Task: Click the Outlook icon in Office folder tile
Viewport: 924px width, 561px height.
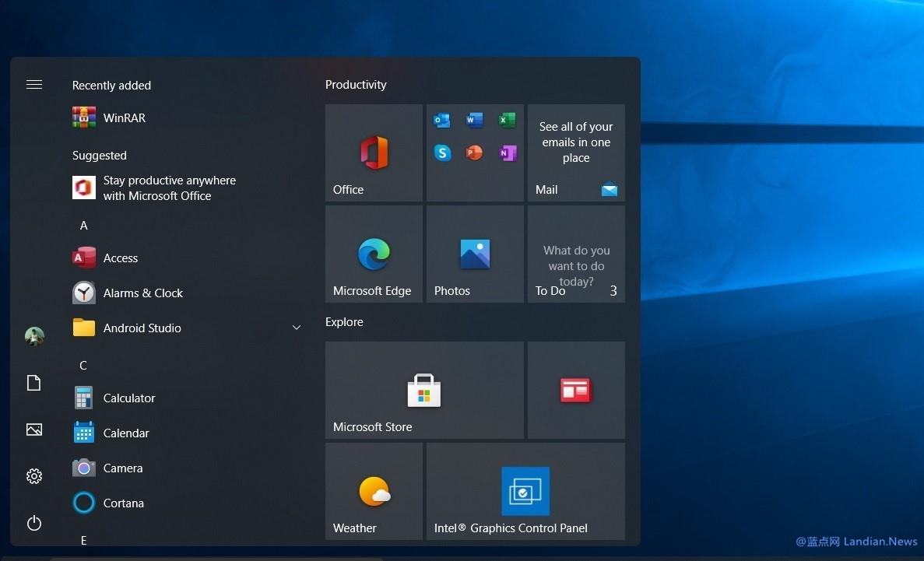Action: coord(441,120)
